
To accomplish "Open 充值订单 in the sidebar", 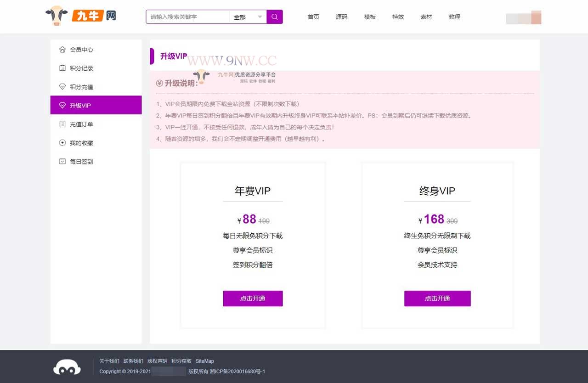I will tap(96, 124).
